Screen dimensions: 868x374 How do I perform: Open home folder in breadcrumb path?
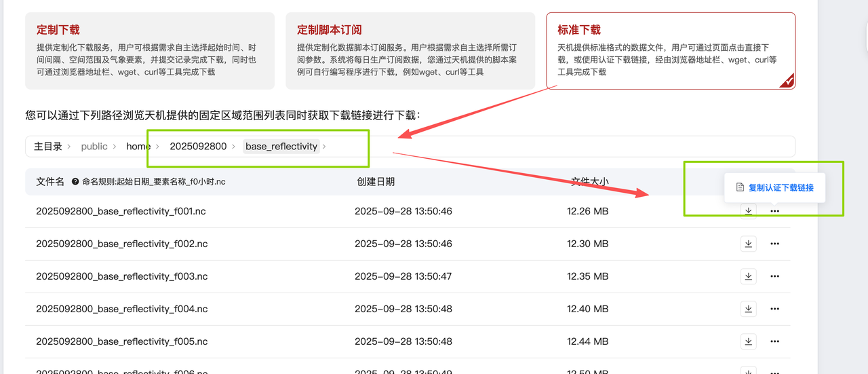[138, 147]
